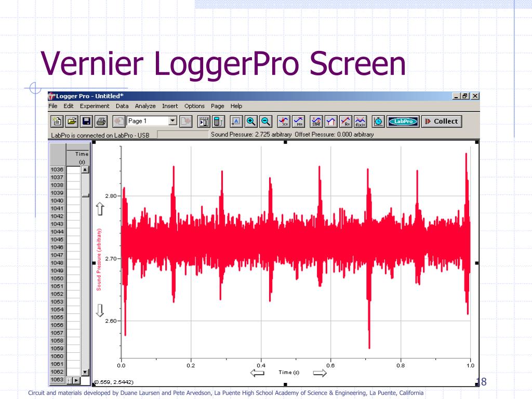Screen dimensions: 532x399
Task: Go to next page arrow icon
Action: [186, 122]
